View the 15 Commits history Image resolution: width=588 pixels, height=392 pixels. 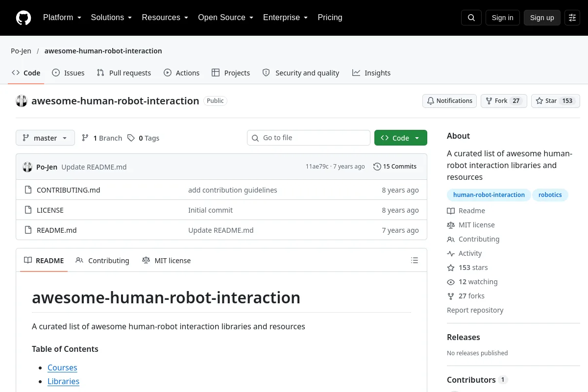(395, 167)
